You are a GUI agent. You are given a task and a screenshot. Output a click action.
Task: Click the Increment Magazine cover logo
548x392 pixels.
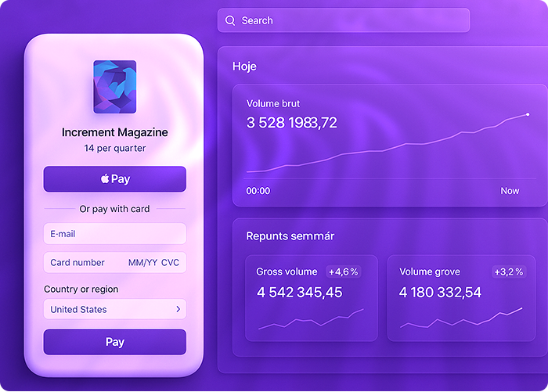tap(114, 88)
